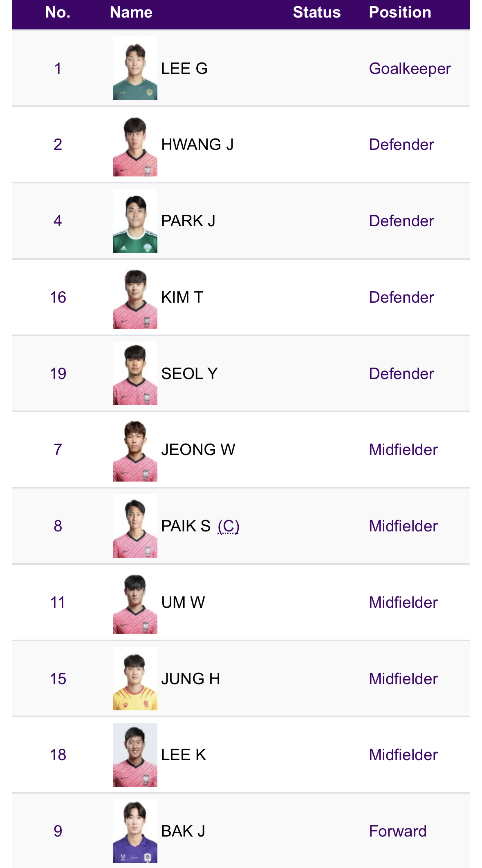Click JEONG W's headshot image

(135, 450)
